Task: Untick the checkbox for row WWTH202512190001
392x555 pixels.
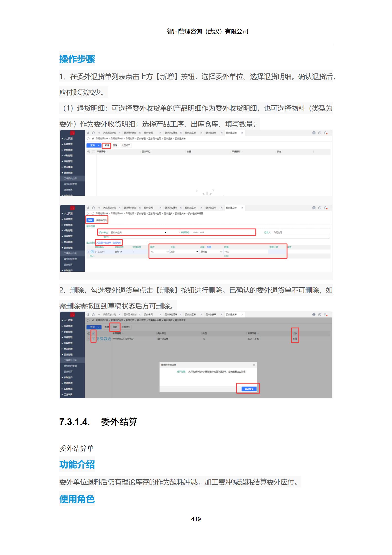Action: pyautogui.click(x=93, y=339)
